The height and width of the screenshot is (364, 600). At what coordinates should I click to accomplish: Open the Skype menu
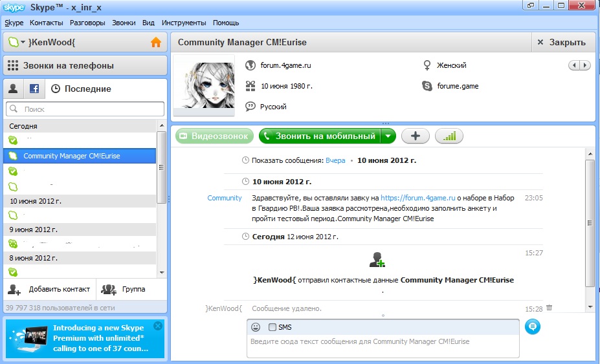pyautogui.click(x=14, y=23)
